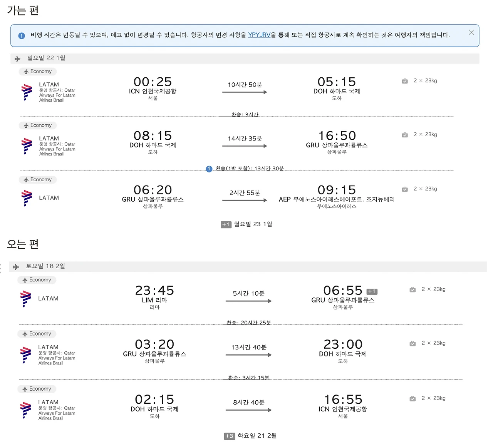Image resolution: width=493 pixels, height=448 pixels.
Task: Click baggage icon on 02:15 DOH flight
Action: [x=413, y=399]
